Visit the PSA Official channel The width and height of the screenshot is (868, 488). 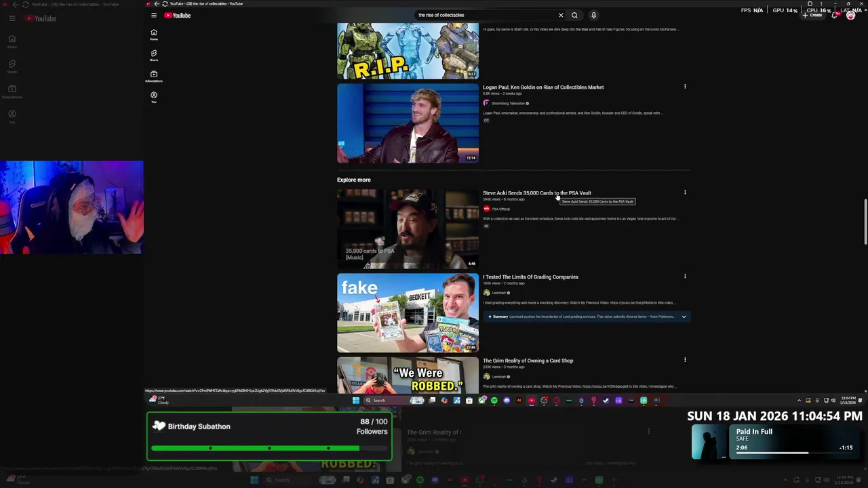pos(500,209)
